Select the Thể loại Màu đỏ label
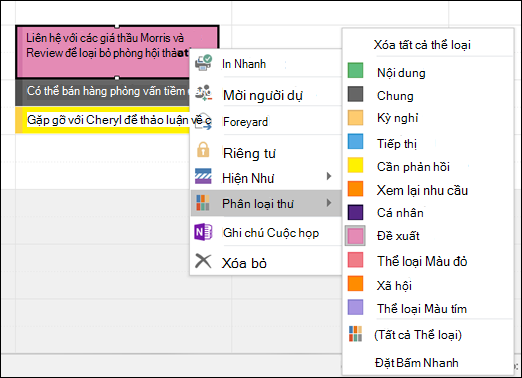522x378 pixels. pos(422,261)
